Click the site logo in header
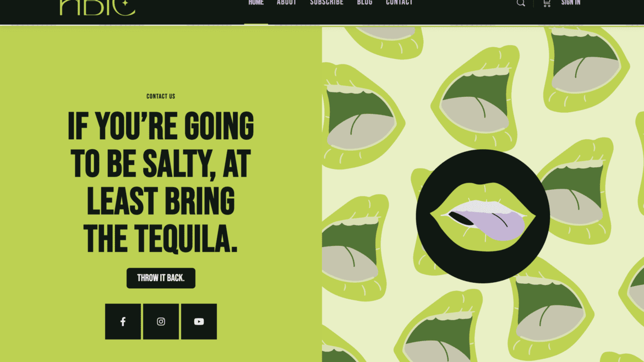The width and height of the screenshot is (644, 362). click(97, 7)
